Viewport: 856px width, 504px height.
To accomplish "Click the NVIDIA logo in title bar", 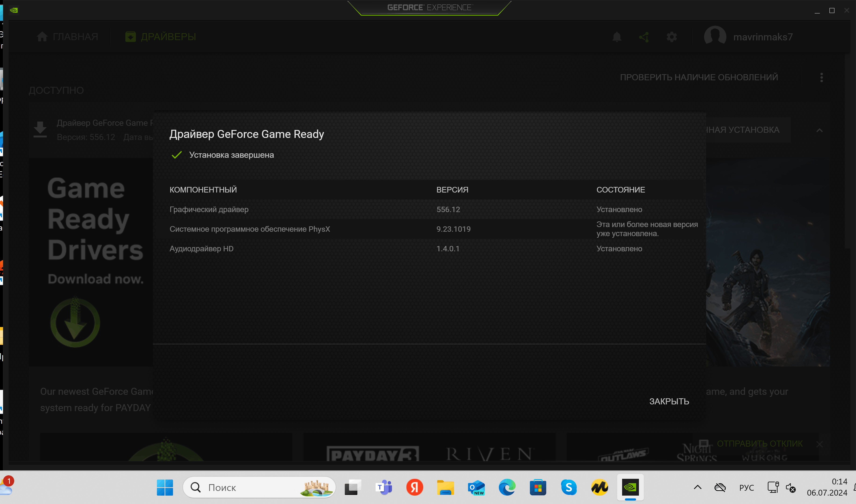I will click(x=14, y=10).
